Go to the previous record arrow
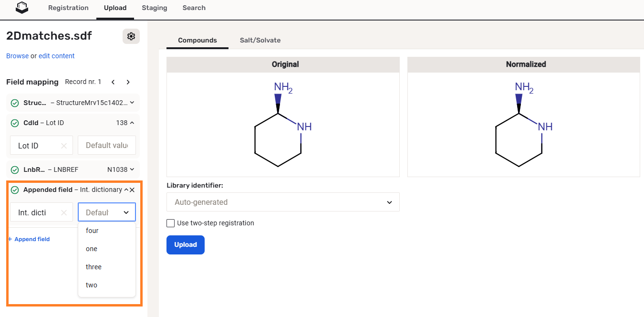Screen dimensions: 644x317 pos(113,82)
